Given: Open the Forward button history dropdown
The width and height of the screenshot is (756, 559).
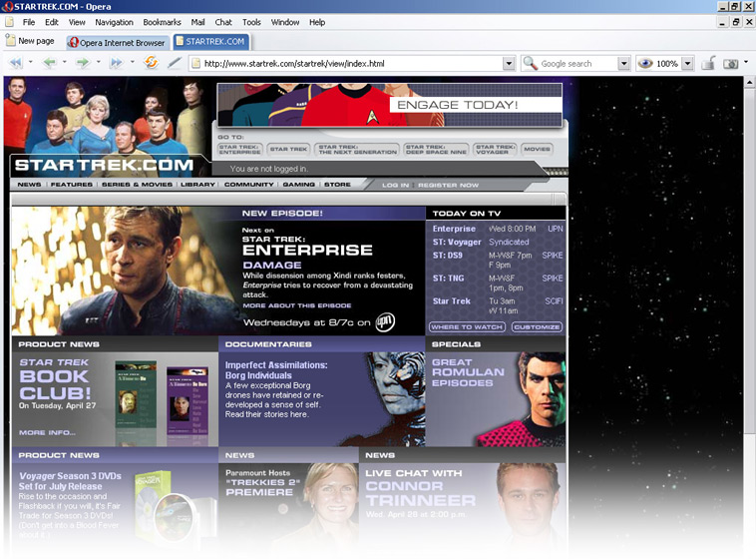Looking at the screenshot, I should click(99, 62).
